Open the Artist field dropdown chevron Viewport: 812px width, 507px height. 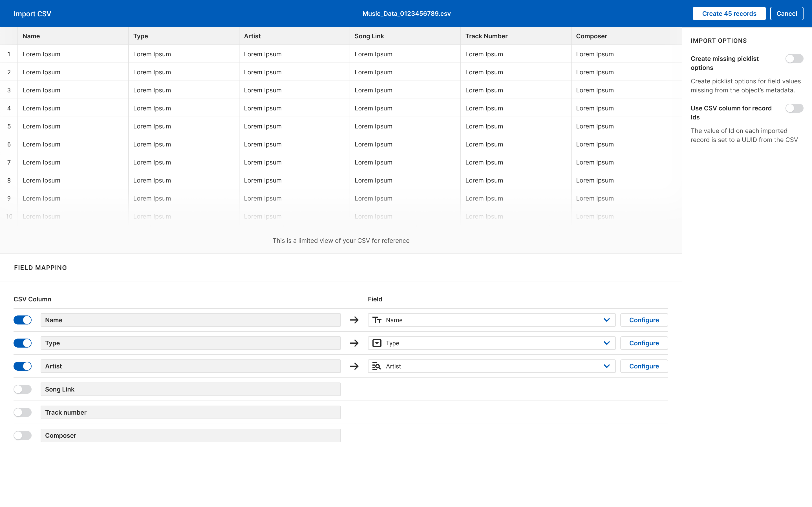(606, 366)
